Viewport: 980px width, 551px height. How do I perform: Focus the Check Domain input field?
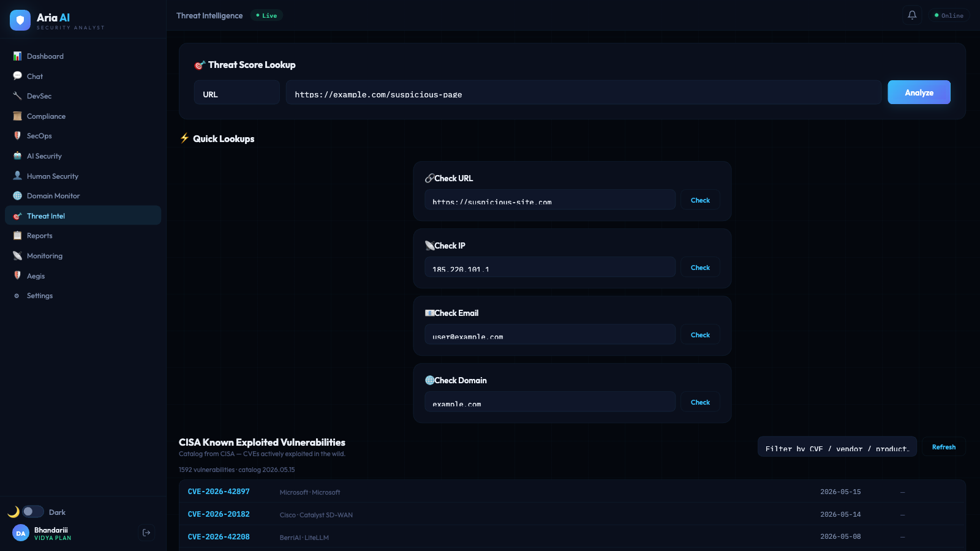click(x=550, y=402)
